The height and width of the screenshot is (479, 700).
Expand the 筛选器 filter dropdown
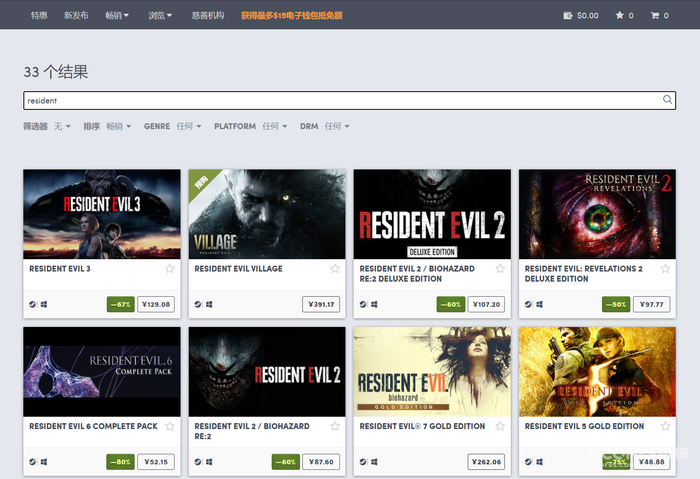click(47, 126)
